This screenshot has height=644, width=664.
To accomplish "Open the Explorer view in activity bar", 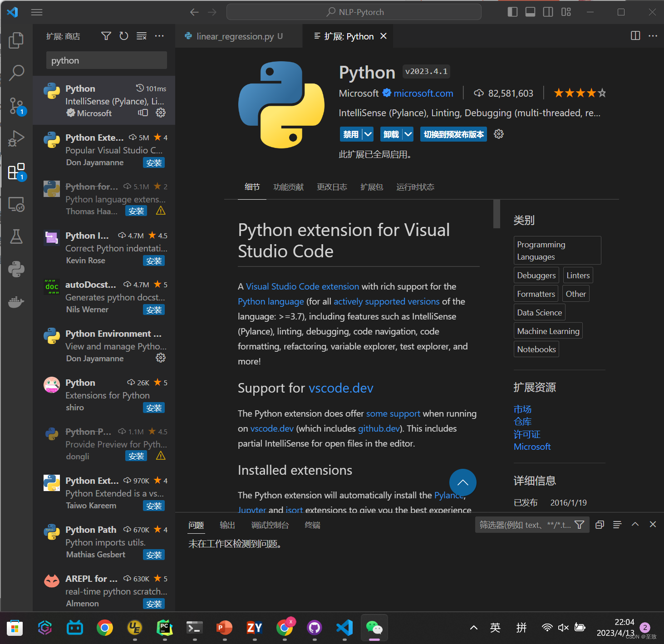I will (x=16, y=40).
